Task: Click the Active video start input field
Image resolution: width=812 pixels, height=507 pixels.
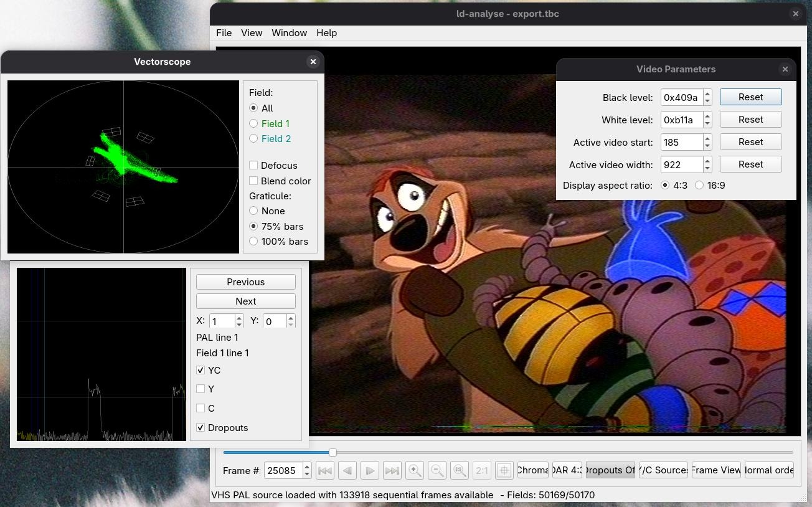Action: [x=682, y=142]
